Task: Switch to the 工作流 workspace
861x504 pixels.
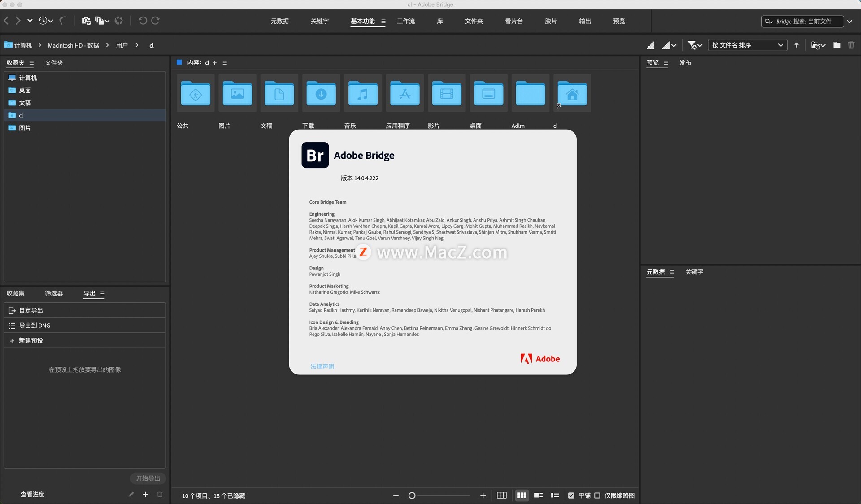Action: point(406,21)
